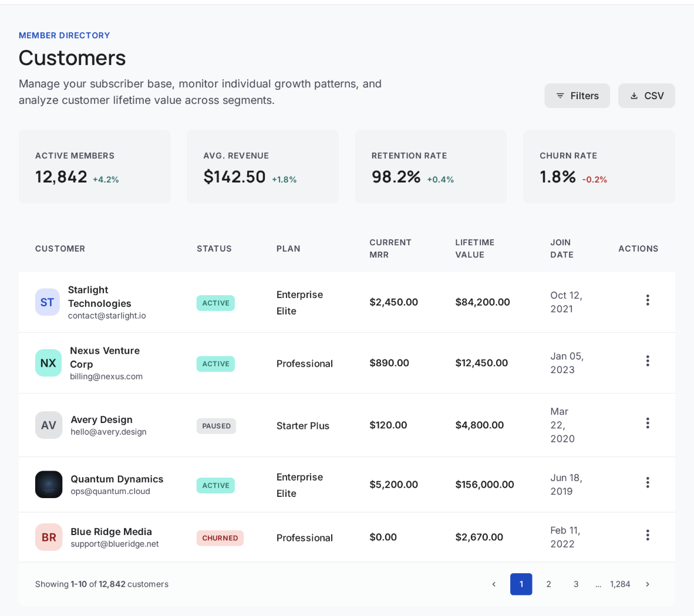Select current page 1 button
Screen dimensions: 694x616
(x=521, y=584)
